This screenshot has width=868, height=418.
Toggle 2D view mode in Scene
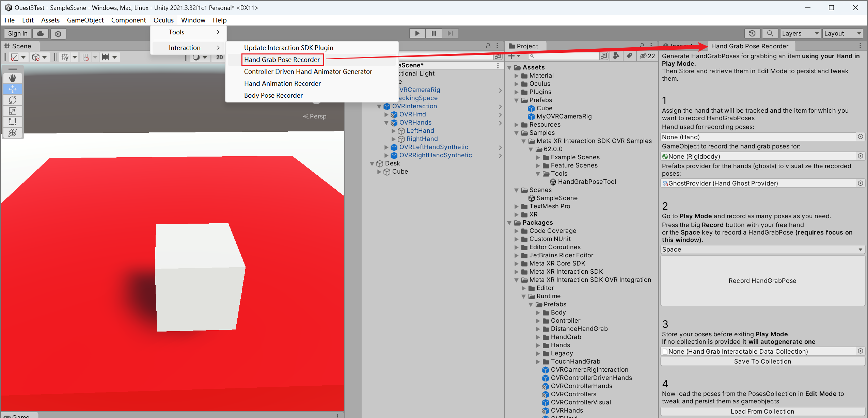[219, 57]
